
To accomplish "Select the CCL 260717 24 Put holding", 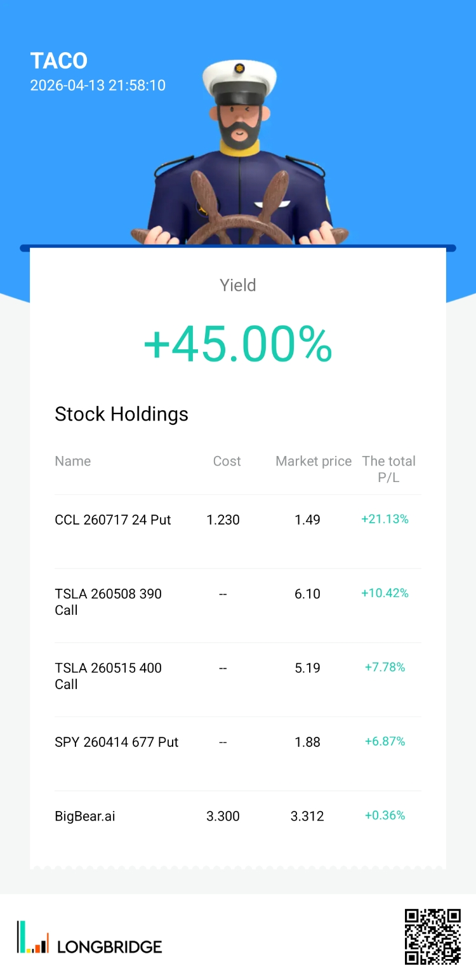I will pyautogui.click(x=113, y=520).
